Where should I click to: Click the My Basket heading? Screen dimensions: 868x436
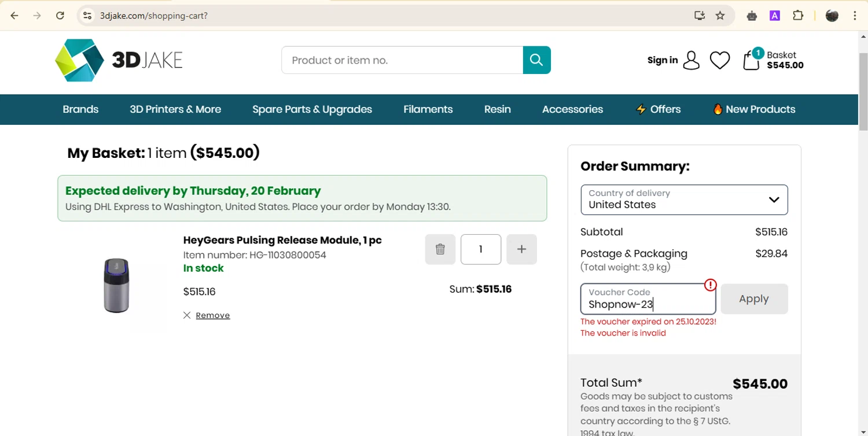[x=164, y=153]
